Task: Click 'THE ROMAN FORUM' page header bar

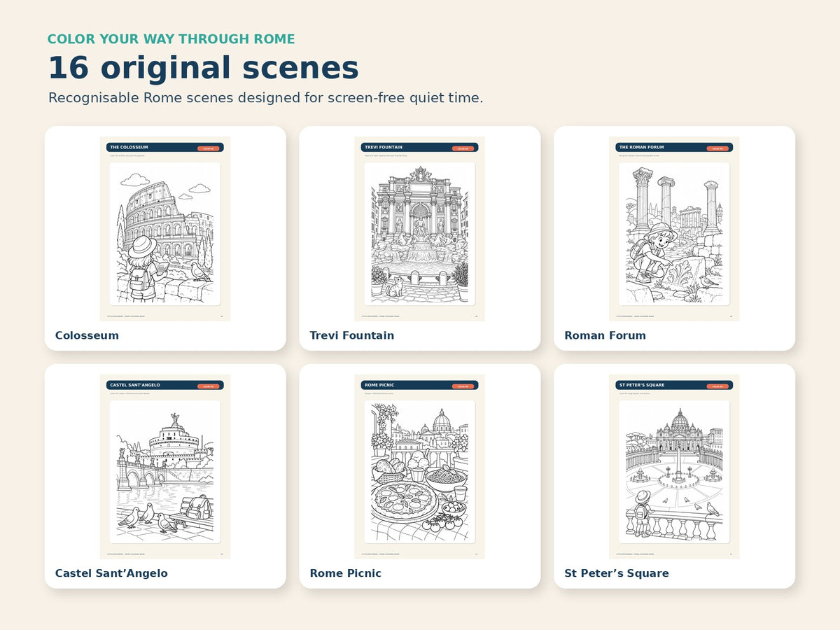Action: (x=675, y=148)
